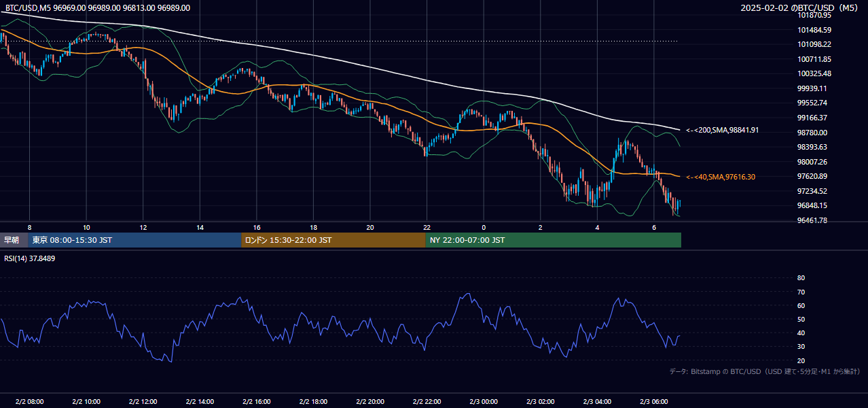Click the RSI scale value 50
The height and width of the screenshot is (408, 868).
pyautogui.click(x=801, y=320)
